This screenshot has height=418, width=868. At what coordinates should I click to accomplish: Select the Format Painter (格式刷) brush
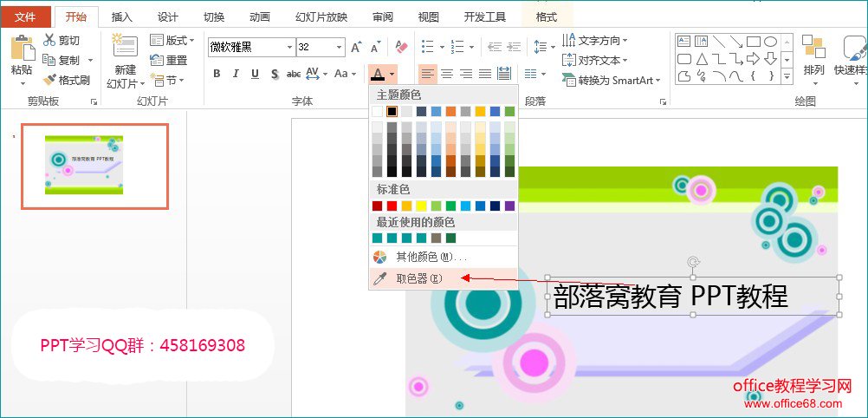pos(49,80)
